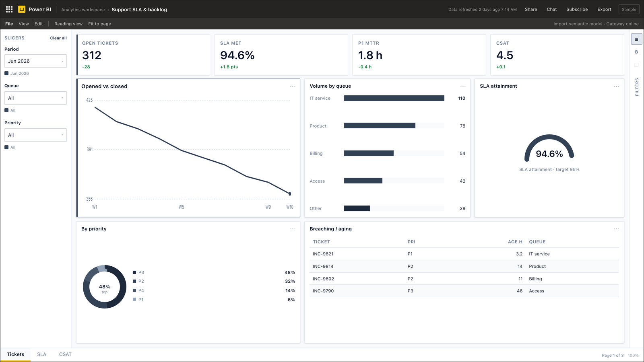Open more options for Volume by queue
The width and height of the screenshot is (644, 362).
tap(463, 86)
